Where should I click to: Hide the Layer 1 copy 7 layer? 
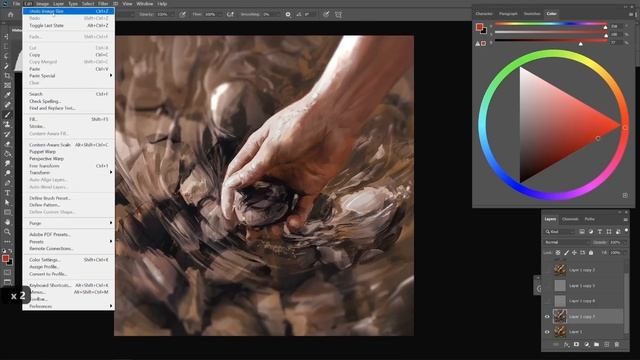547,316
